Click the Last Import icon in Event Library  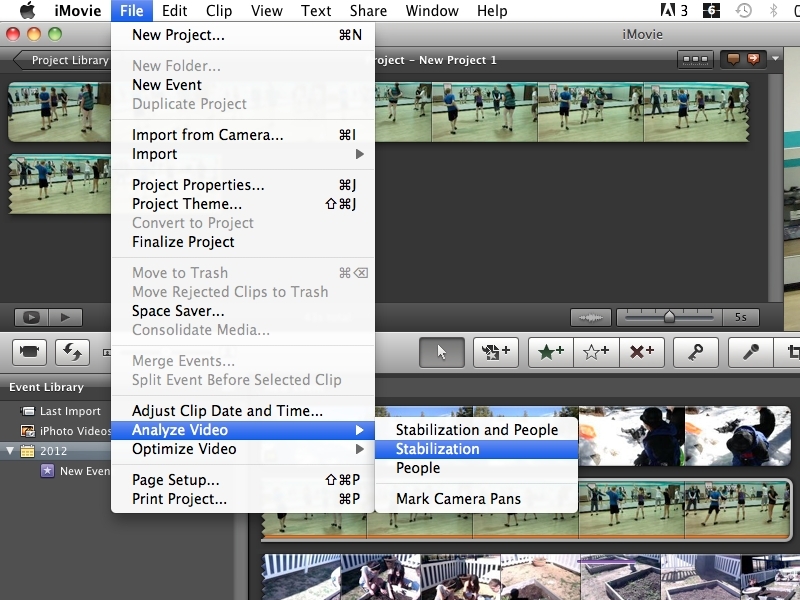pos(28,411)
